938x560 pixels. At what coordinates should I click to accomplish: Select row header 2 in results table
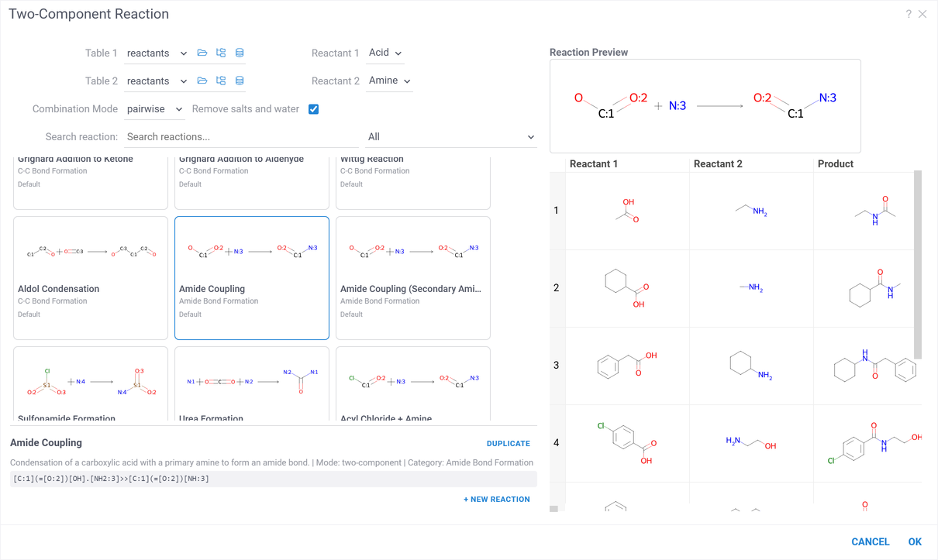click(x=557, y=288)
